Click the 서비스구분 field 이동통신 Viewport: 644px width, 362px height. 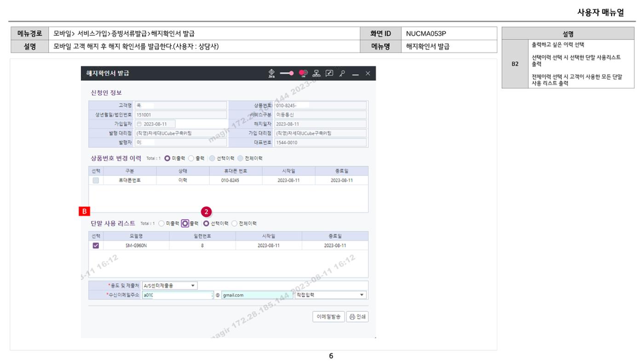(x=321, y=115)
